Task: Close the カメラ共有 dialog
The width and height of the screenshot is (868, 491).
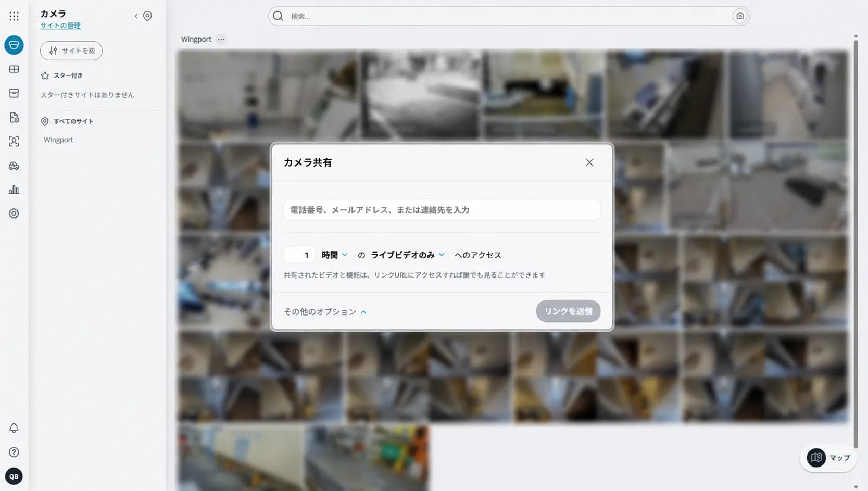Action: click(x=589, y=162)
